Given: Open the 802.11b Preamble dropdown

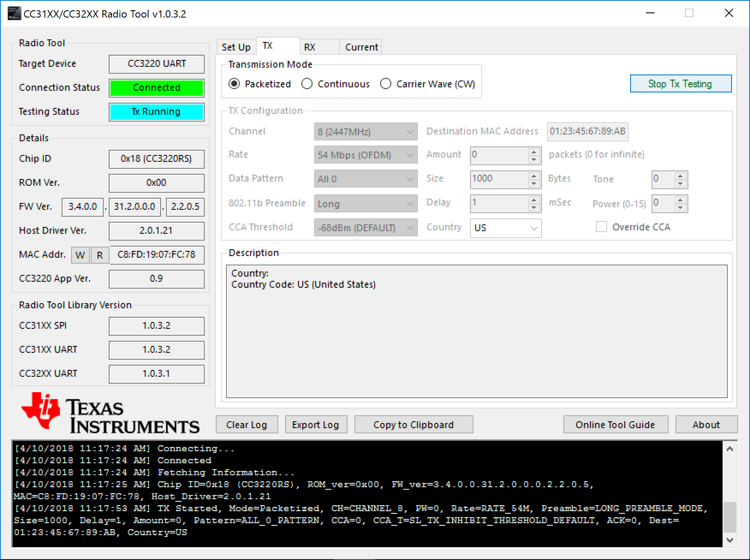Looking at the screenshot, I should [366, 204].
